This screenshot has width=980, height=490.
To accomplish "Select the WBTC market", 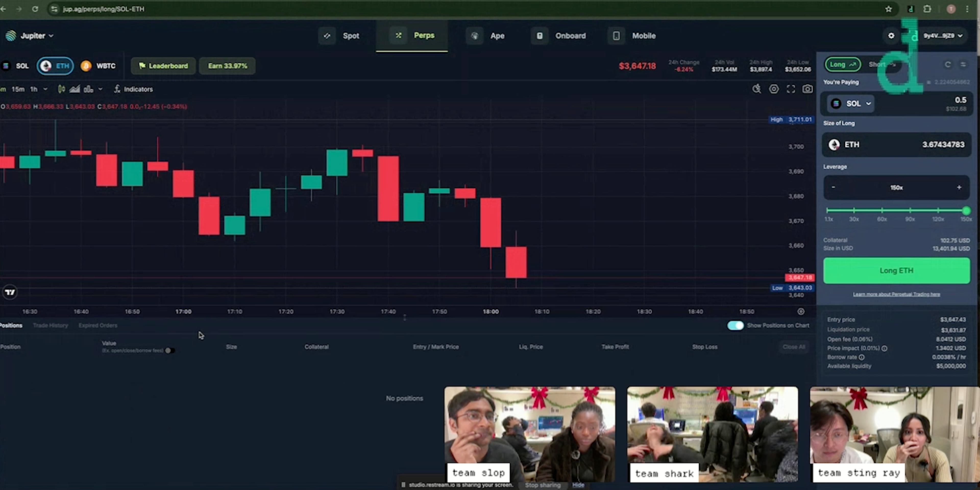I will coord(98,66).
